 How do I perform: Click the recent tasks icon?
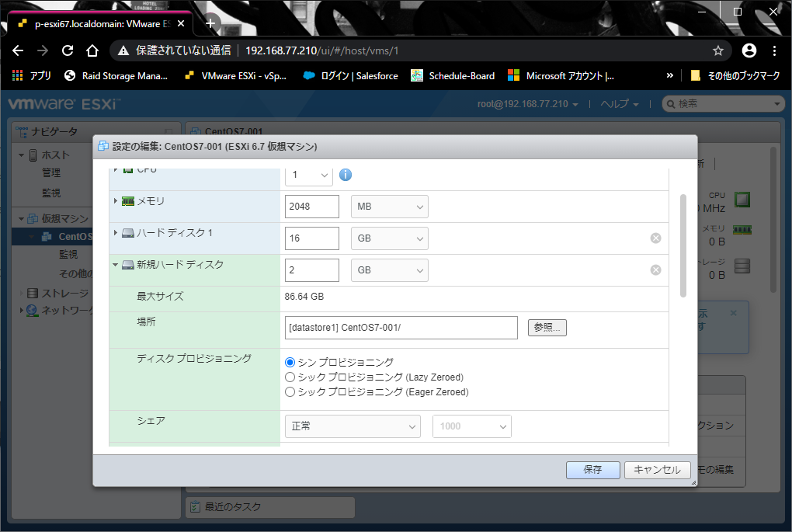pyautogui.click(x=194, y=506)
